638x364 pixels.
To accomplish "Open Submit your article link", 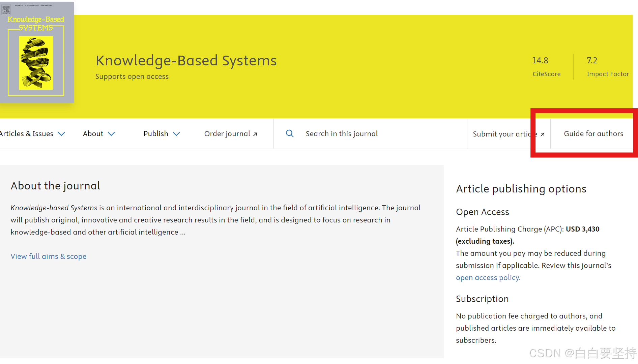I will click(x=509, y=134).
